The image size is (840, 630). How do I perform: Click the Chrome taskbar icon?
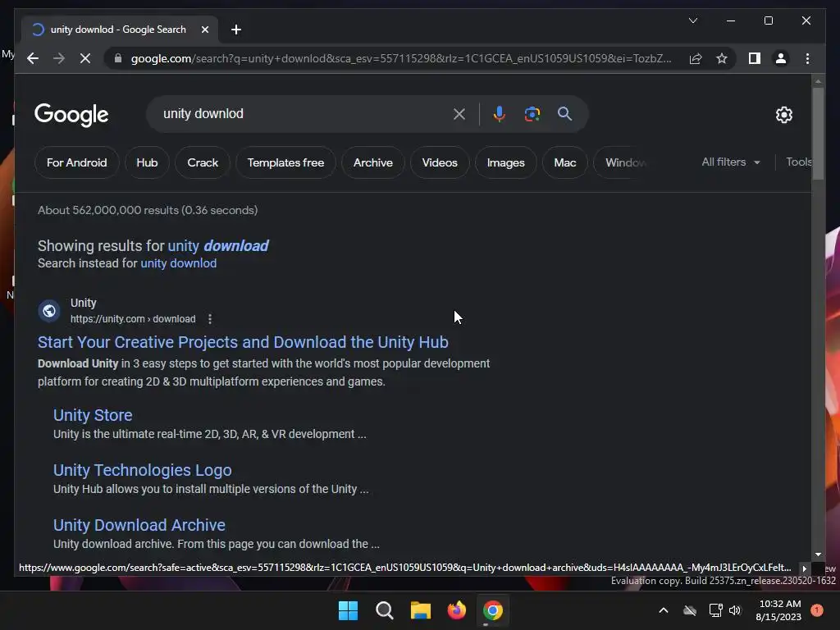pyautogui.click(x=493, y=610)
